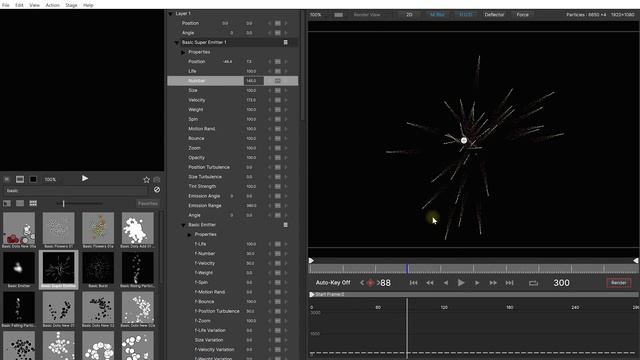Jump to the first frame

tap(413, 283)
